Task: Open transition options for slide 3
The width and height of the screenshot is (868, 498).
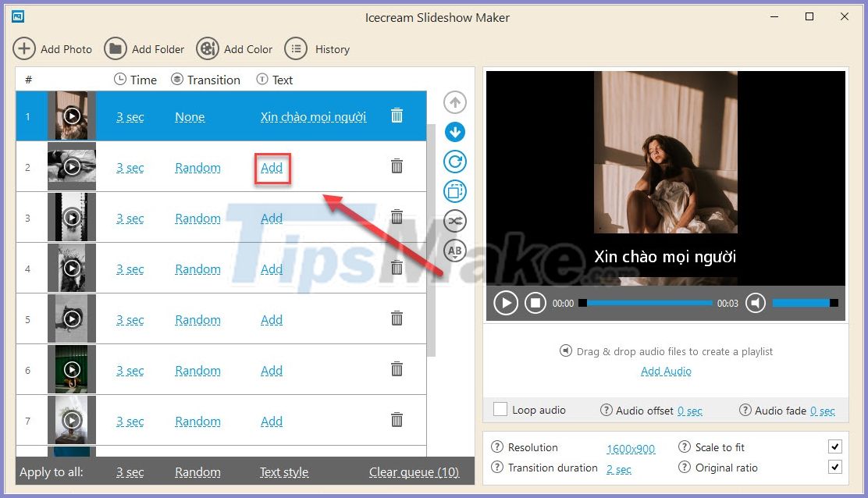Action: (197, 218)
